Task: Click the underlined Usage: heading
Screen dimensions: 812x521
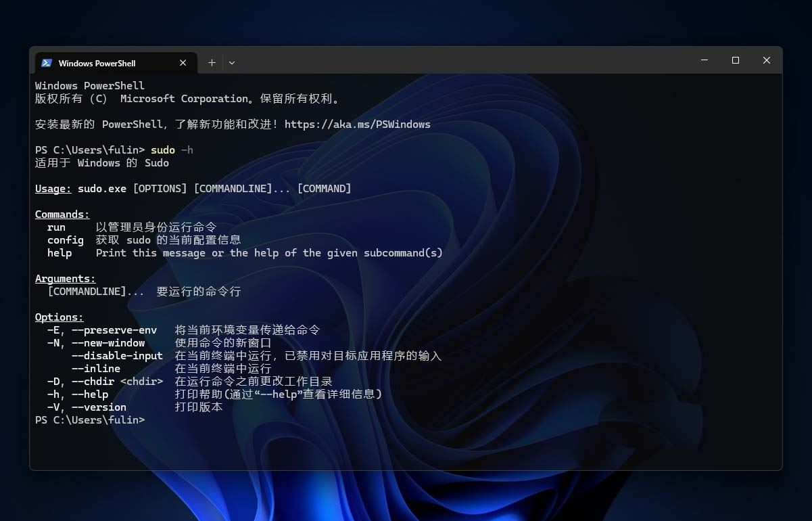Action: 53,188
